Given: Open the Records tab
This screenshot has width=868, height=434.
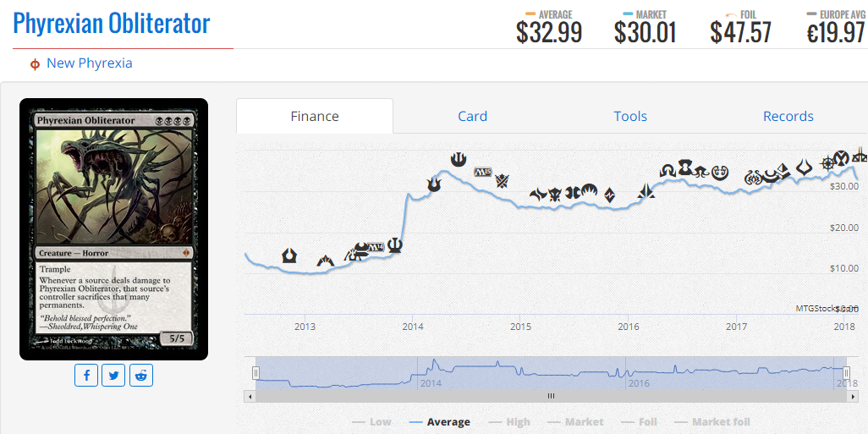Looking at the screenshot, I should [788, 116].
